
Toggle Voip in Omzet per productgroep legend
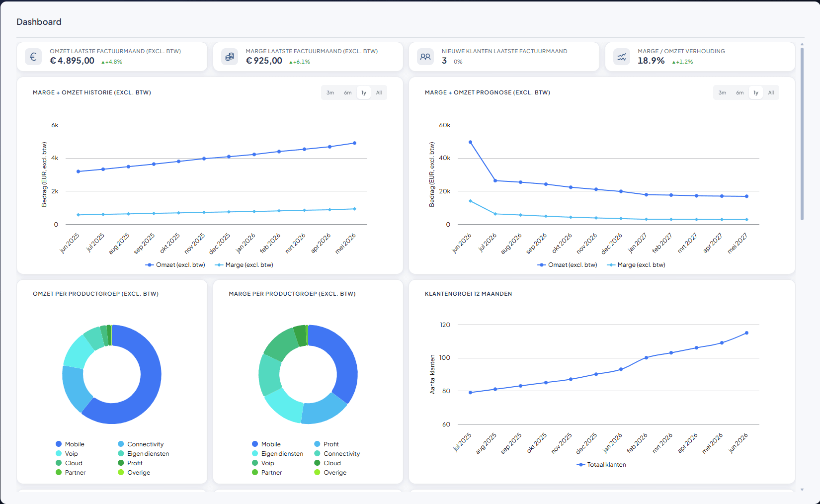67,454
